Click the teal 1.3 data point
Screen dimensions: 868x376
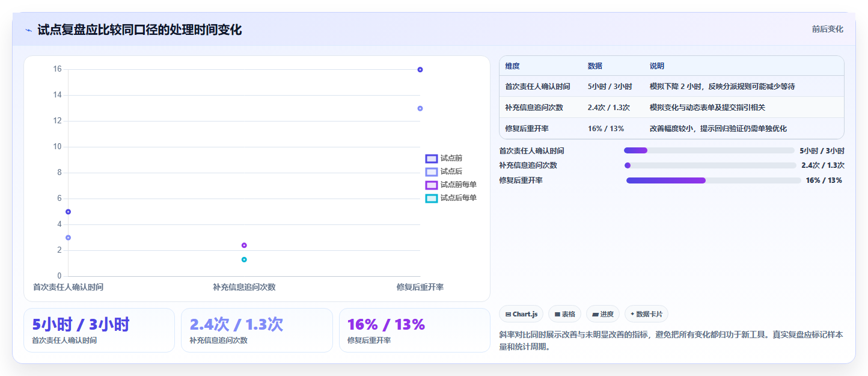tap(244, 259)
